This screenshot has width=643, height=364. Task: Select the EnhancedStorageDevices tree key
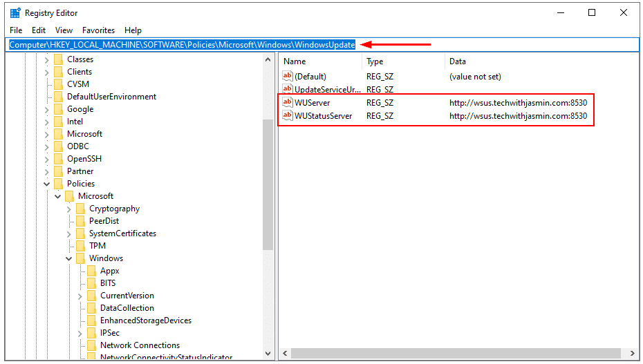pyautogui.click(x=146, y=320)
